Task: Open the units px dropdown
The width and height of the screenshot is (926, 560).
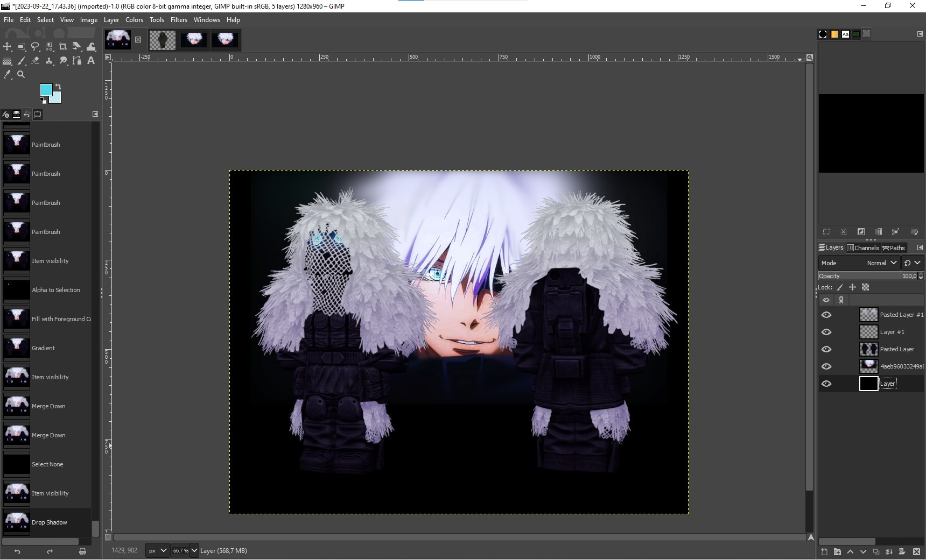Action: [158, 551]
